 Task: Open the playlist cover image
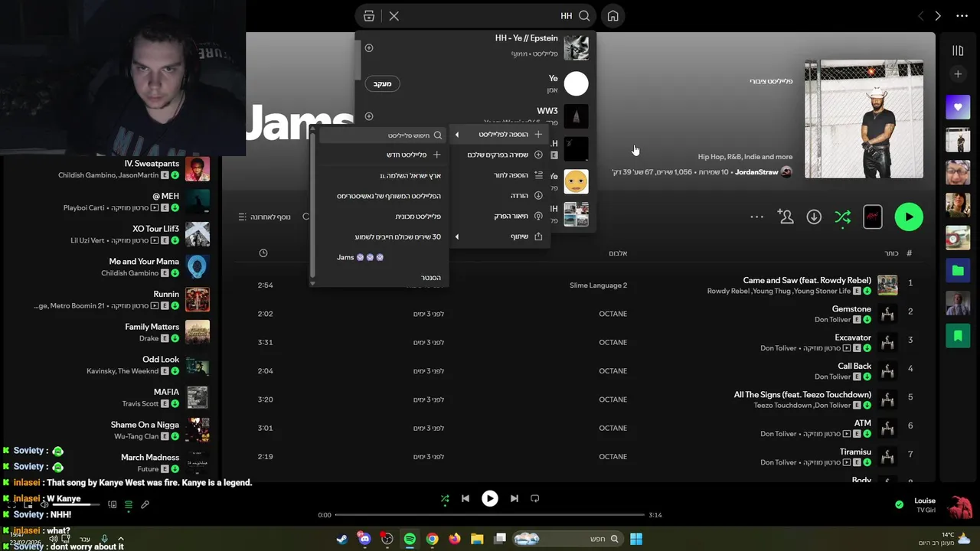point(864,119)
